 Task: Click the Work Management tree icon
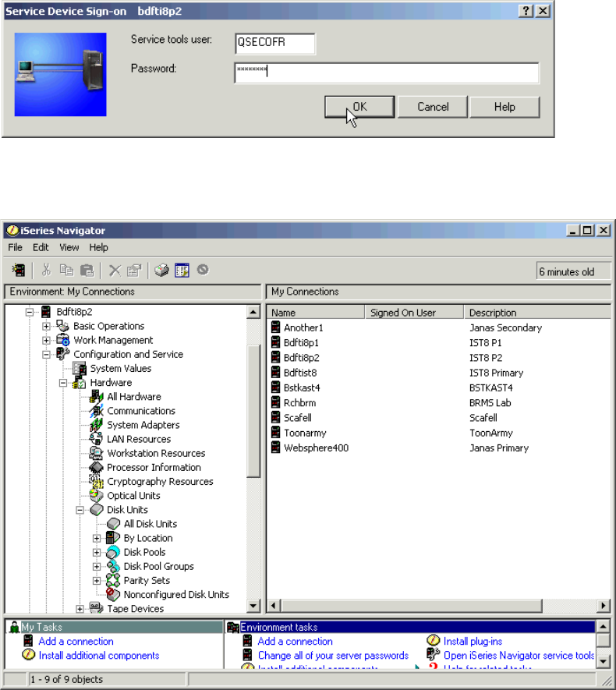[62, 340]
